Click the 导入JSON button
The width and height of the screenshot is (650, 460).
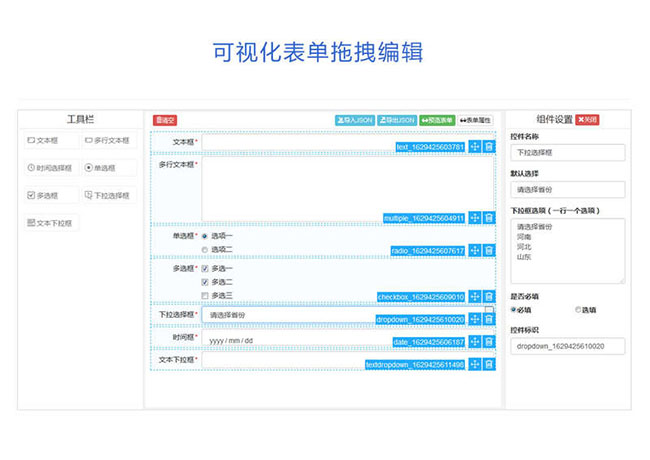355,120
